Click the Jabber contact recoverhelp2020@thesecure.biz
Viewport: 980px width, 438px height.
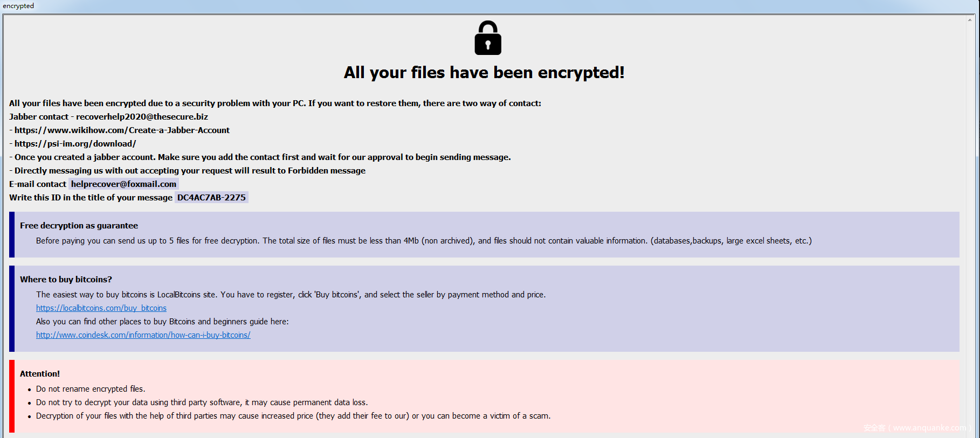[x=142, y=117]
